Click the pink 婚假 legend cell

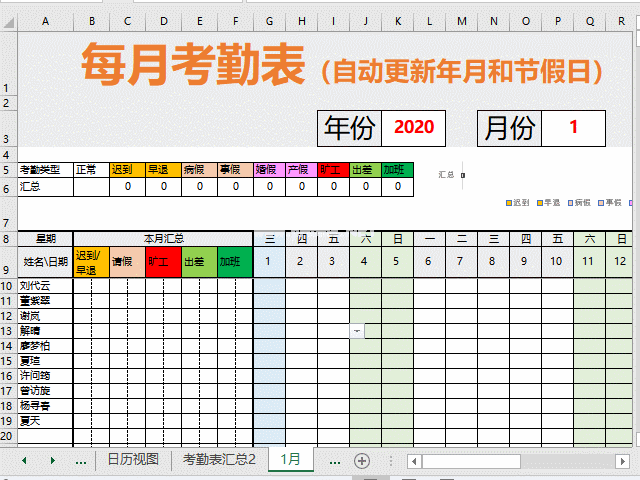[269, 170]
